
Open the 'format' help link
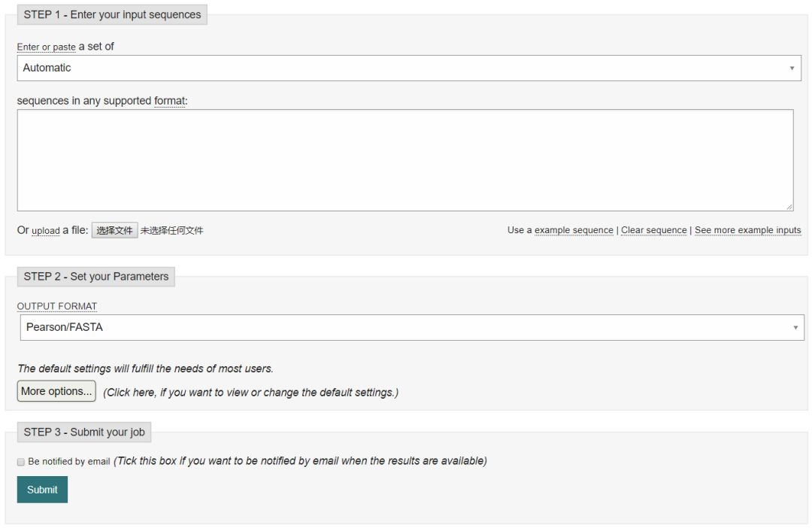pos(169,101)
